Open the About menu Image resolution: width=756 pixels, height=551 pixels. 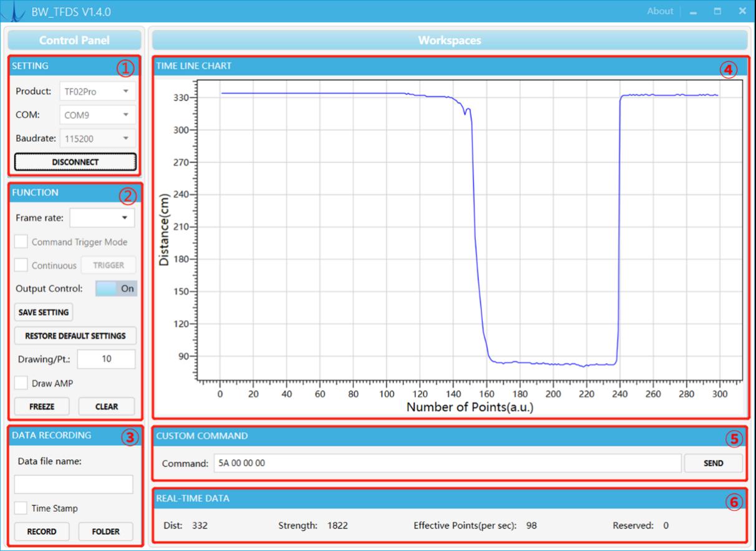point(660,11)
